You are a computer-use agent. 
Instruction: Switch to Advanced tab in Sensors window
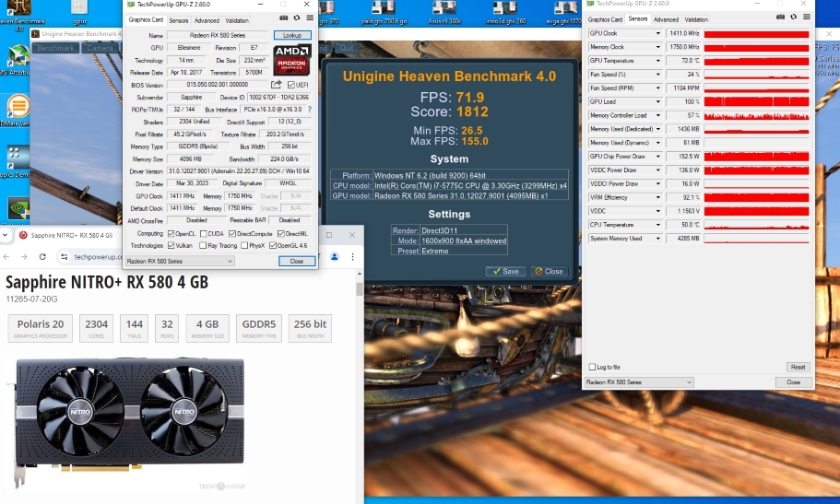[x=666, y=19]
